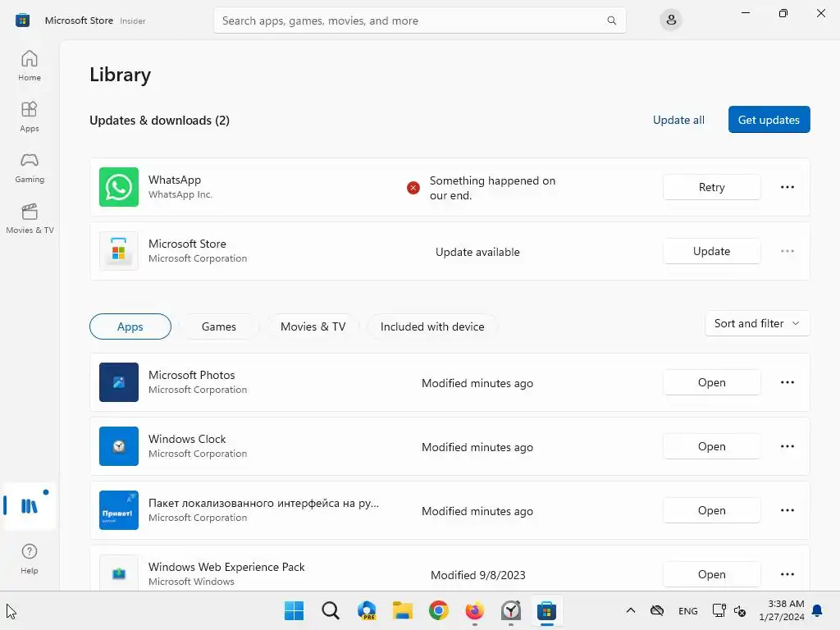
Task: Go to the Home sidebar icon
Action: (x=30, y=66)
